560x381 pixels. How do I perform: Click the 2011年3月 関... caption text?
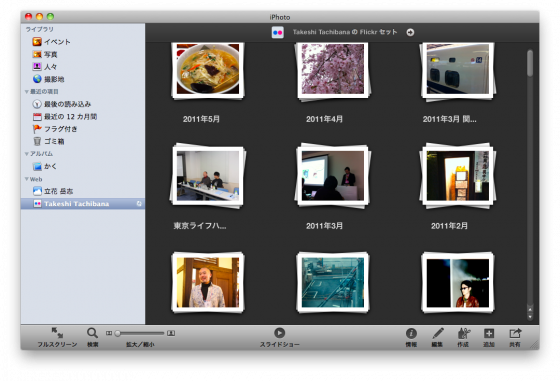click(x=450, y=119)
